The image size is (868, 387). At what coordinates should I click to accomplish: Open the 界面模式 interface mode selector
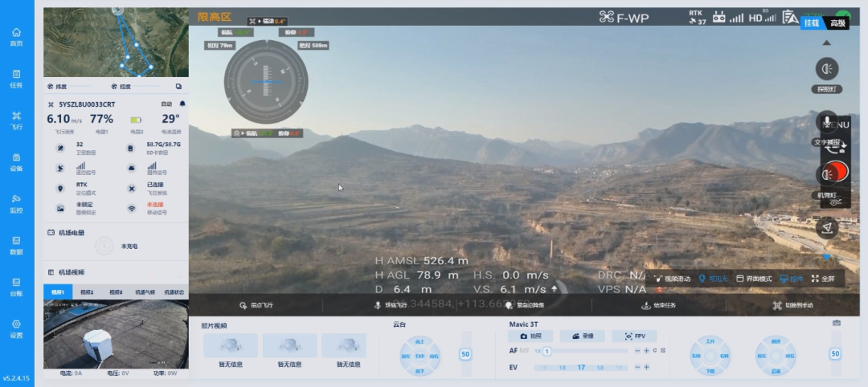coord(754,279)
